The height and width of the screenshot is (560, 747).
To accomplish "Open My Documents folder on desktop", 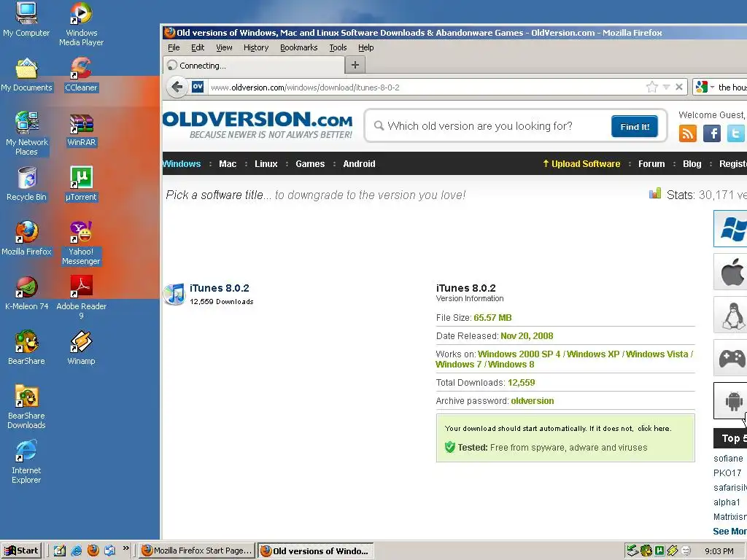I will (26, 75).
